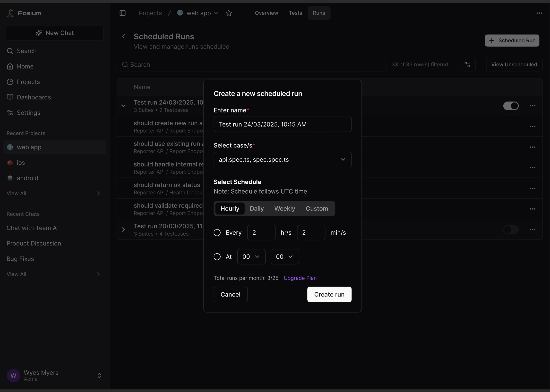The height and width of the screenshot is (392, 550).
Task: Select the Every interval radio button
Action: (217, 233)
